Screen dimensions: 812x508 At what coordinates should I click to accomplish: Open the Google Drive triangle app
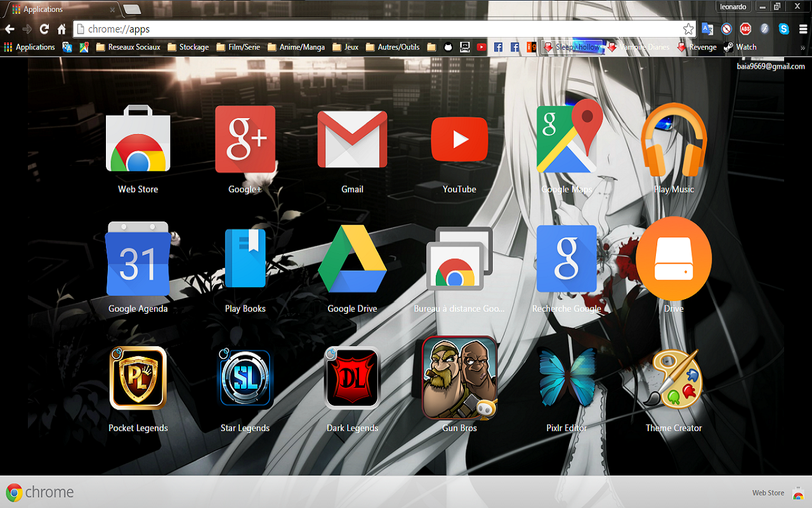pos(352,259)
